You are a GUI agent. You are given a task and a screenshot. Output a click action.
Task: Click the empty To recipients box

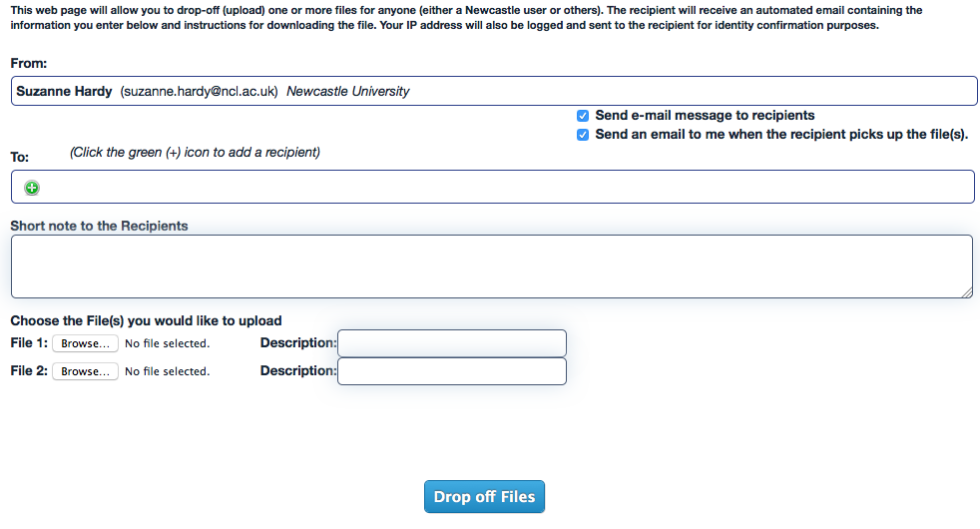(499, 188)
